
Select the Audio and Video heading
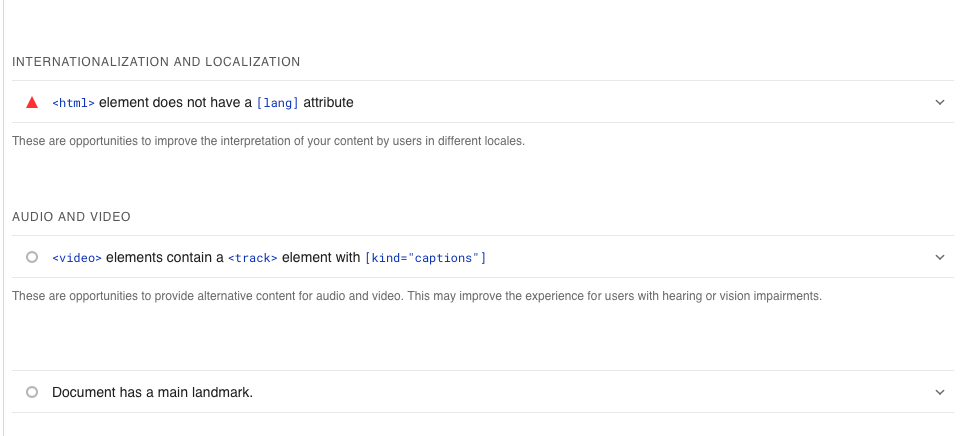(71, 217)
